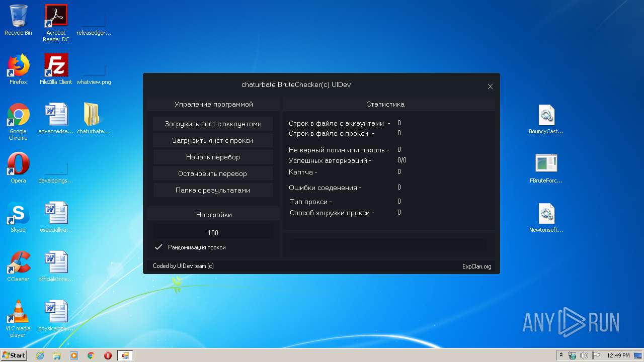
Task: Select the especiallya Word document
Action: click(x=56, y=217)
